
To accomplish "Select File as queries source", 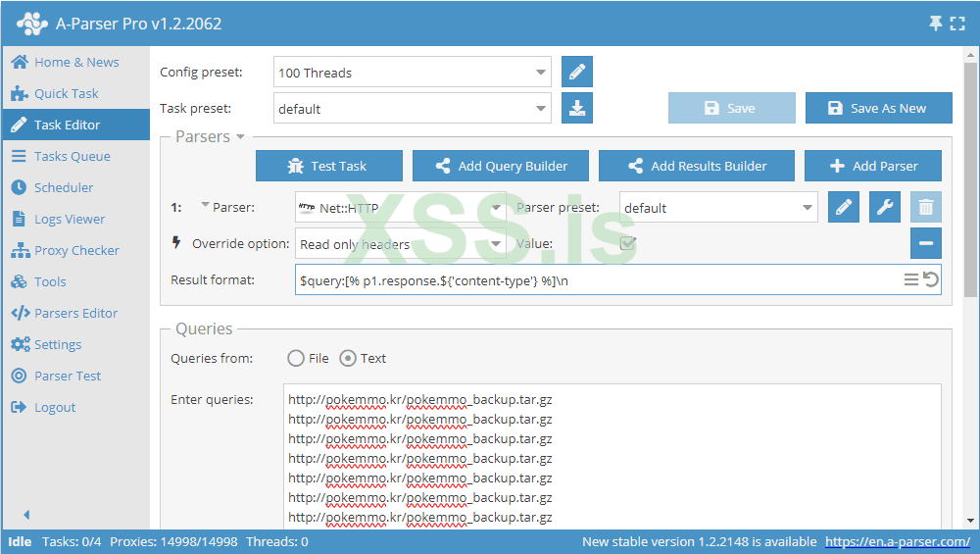I will [x=296, y=358].
